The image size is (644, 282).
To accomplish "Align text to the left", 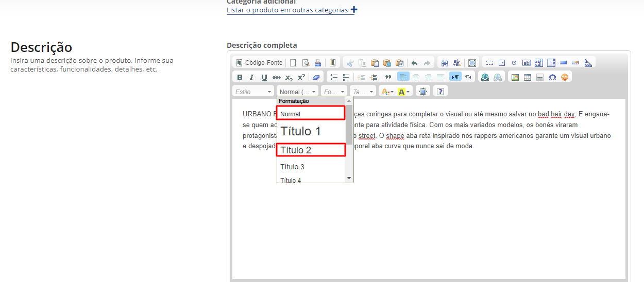I will coord(403,77).
